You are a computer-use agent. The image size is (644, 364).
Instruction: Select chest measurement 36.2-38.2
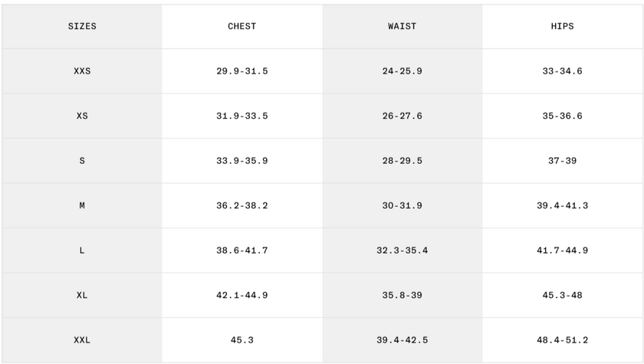click(x=242, y=206)
